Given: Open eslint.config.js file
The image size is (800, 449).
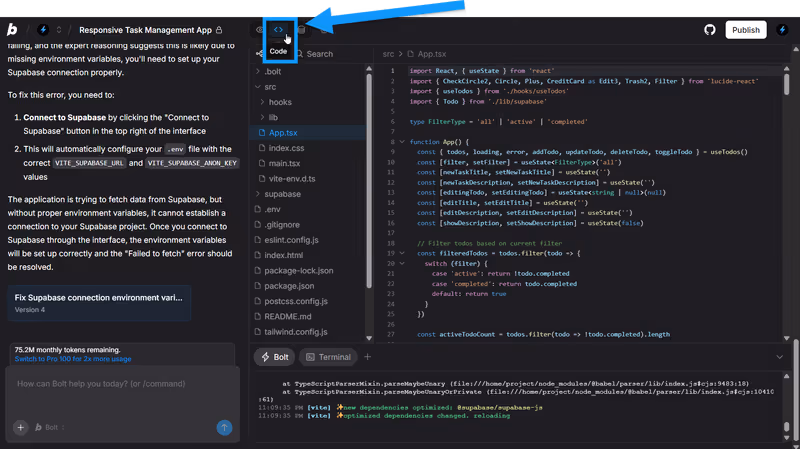Looking at the screenshot, I should click(291, 240).
